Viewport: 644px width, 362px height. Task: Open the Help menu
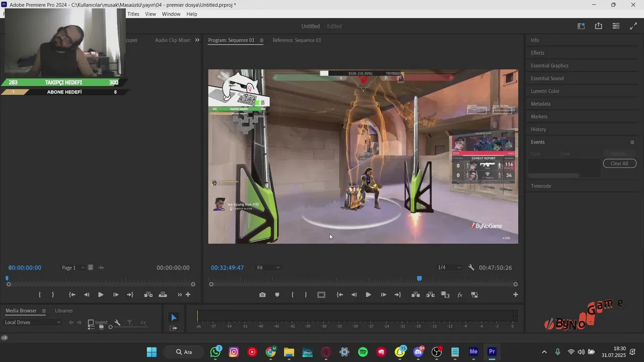[192, 14]
